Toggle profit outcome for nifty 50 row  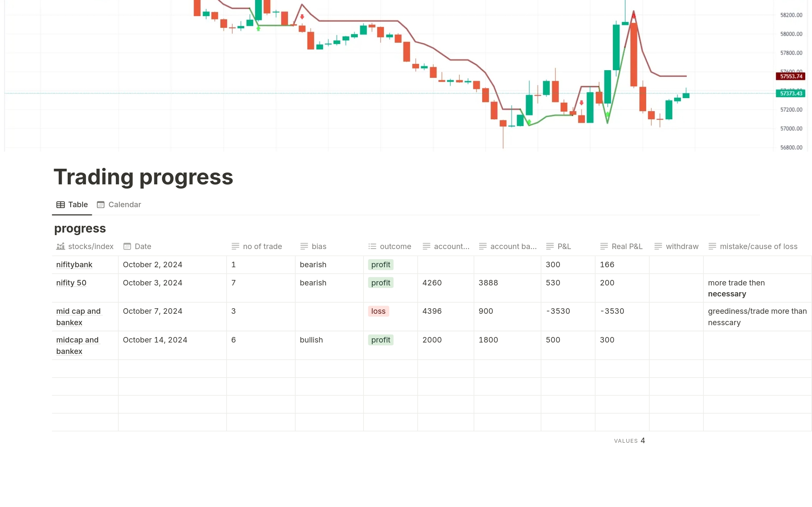(x=380, y=283)
